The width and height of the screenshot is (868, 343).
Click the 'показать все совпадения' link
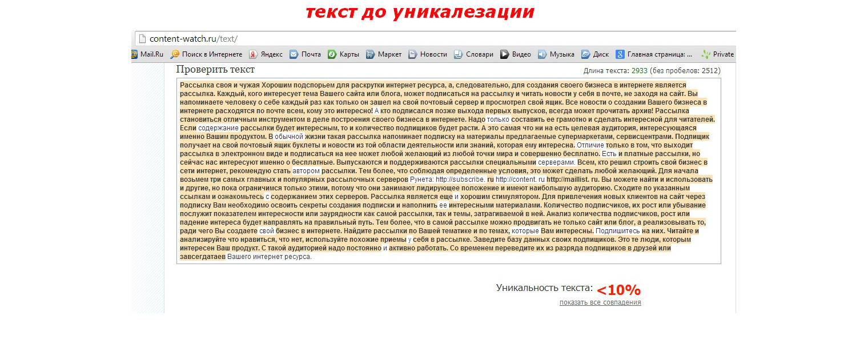click(x=600, y=302)
